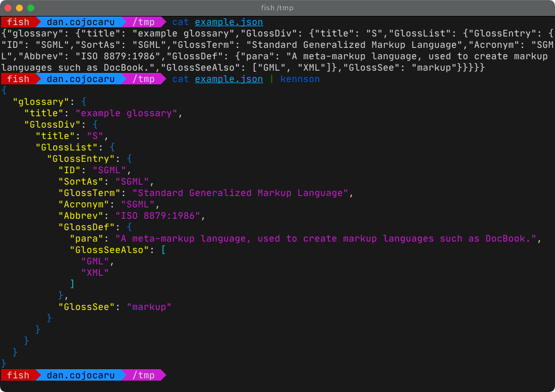Click the "para" key in formatted output
The image size is (555, 392).
point(87,239)
